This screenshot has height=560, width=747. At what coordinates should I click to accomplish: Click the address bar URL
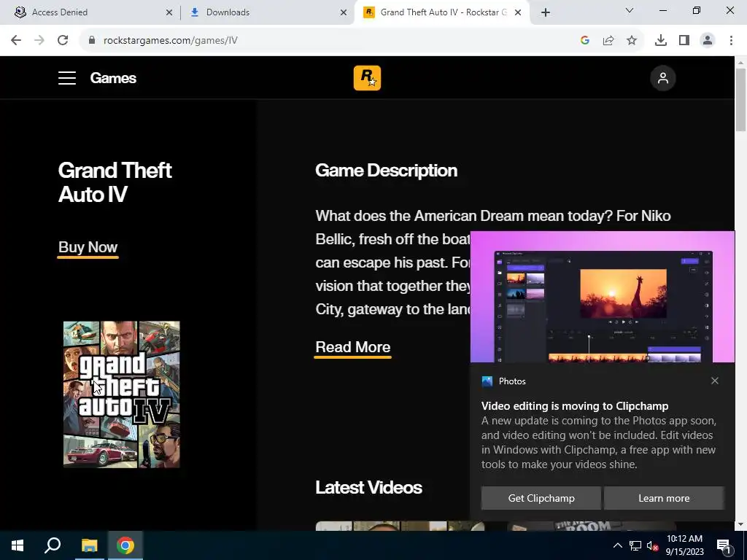click(x=171, y=41)
